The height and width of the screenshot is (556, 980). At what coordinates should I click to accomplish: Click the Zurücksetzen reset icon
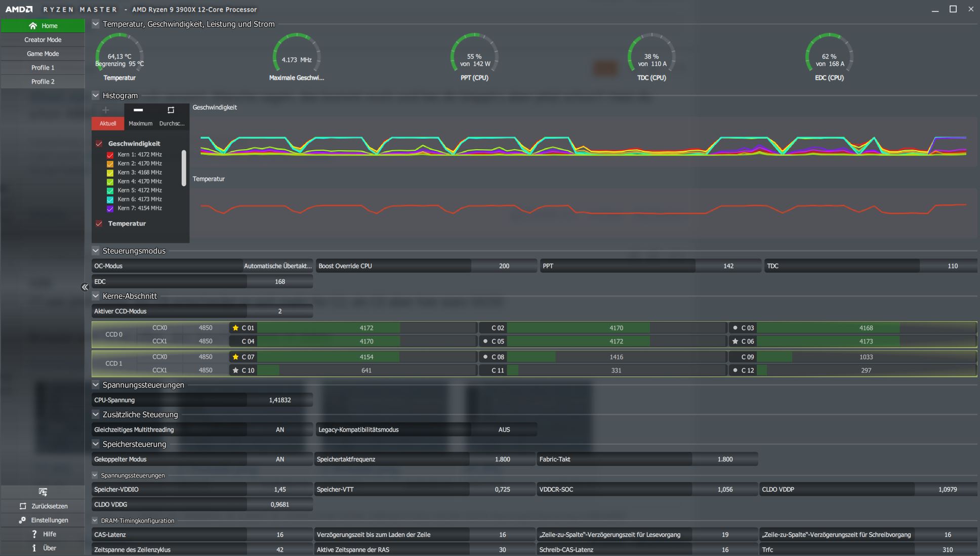point(23,506)
